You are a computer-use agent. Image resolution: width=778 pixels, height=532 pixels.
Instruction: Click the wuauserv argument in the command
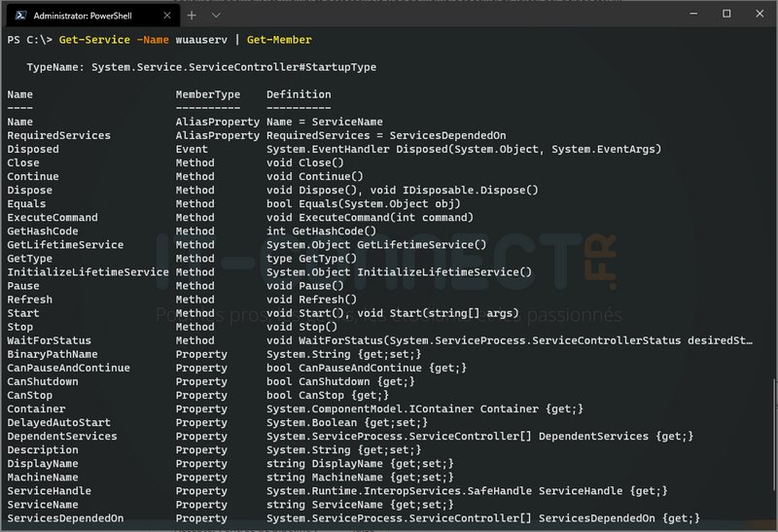198,40
